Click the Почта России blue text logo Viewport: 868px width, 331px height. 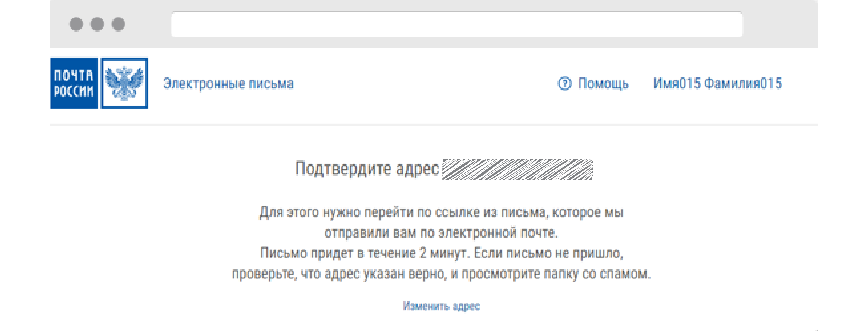coord(74,83)
